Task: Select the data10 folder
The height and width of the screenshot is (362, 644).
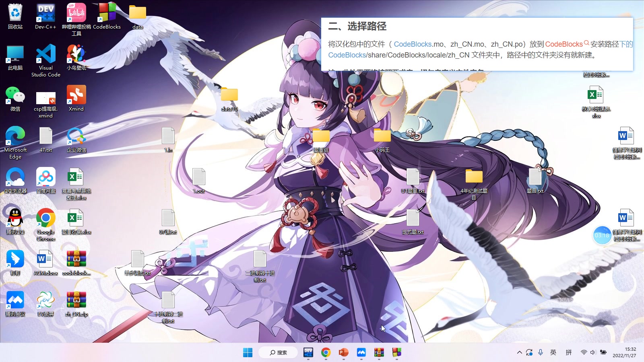Action: coord(229,99)
